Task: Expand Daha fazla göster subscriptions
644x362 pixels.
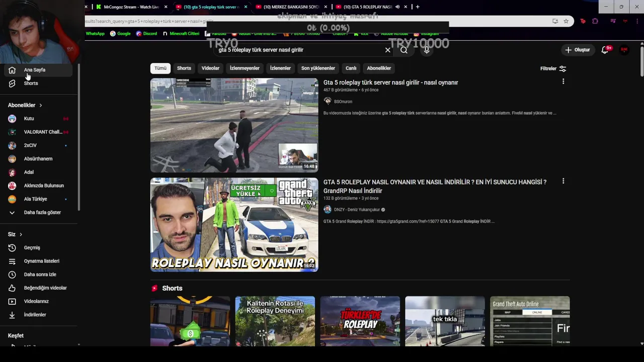Action: [x=38, y=213]
